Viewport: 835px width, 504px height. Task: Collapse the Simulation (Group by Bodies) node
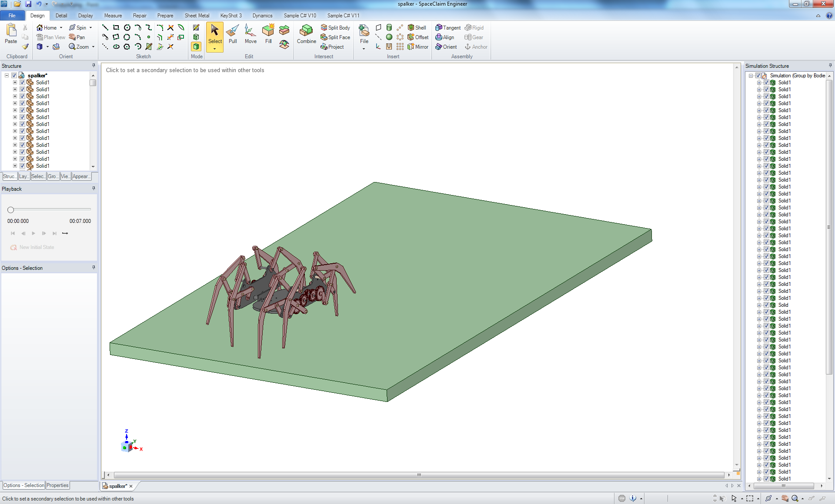(x=751, y=75)
